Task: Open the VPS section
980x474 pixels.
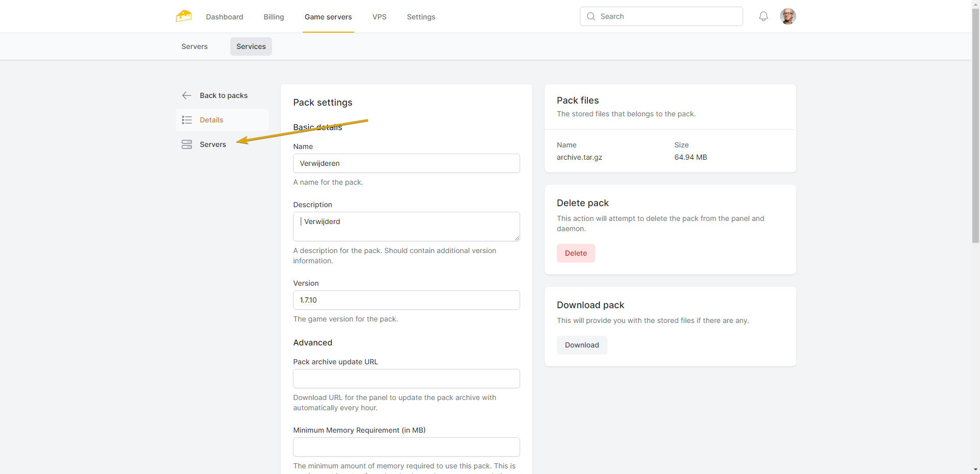Action: tap(379, 17)
